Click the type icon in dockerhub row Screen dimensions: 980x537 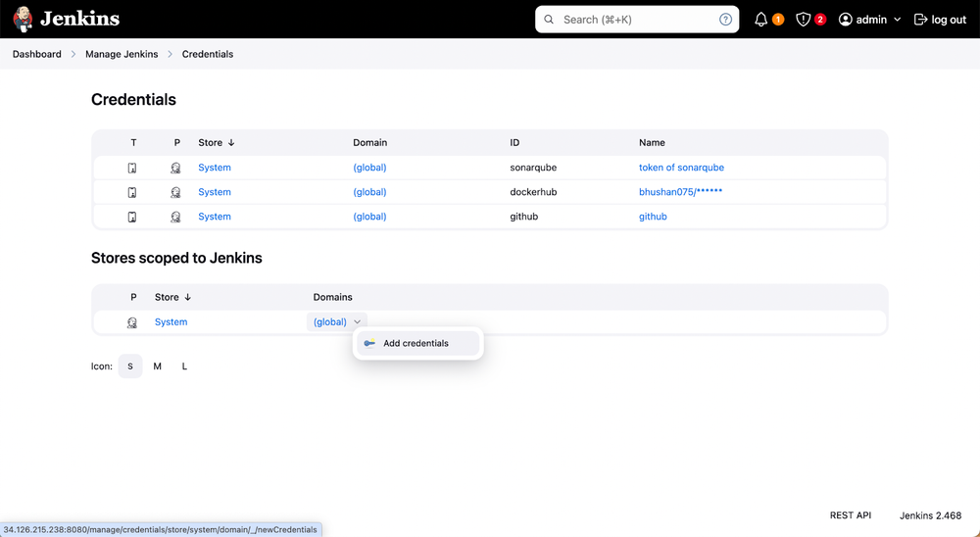click(132, 192)
